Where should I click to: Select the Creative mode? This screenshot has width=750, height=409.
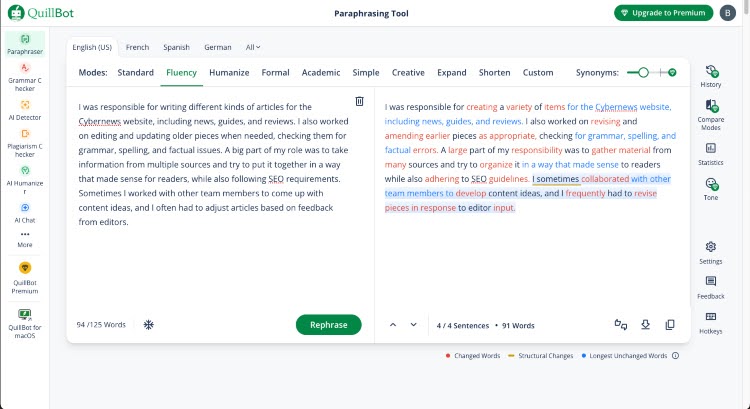click(408, 73)
